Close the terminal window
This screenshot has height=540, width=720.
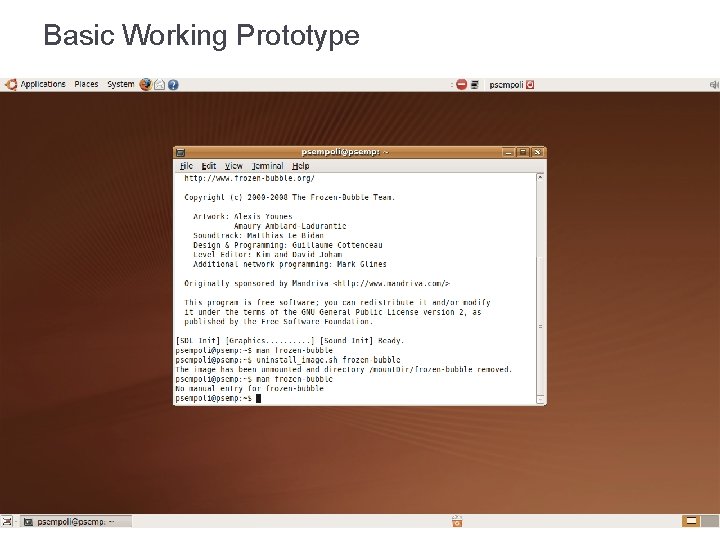click(x=537, y=152)
